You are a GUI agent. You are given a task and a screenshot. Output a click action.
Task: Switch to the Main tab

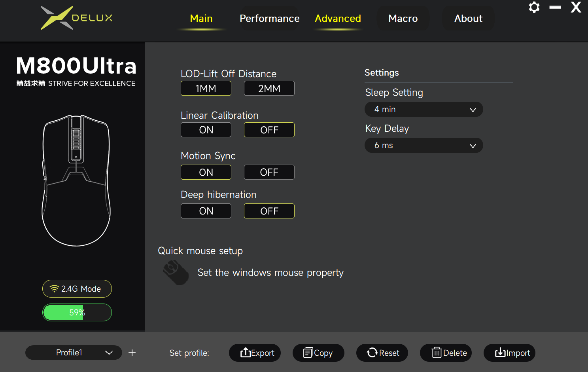click(201, 19)
